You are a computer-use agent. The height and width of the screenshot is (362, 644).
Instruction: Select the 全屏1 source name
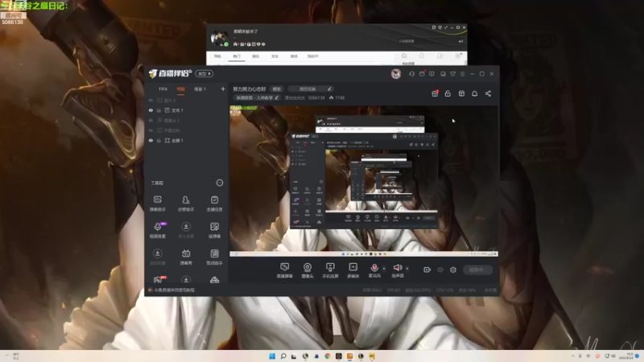pos(177,140)
